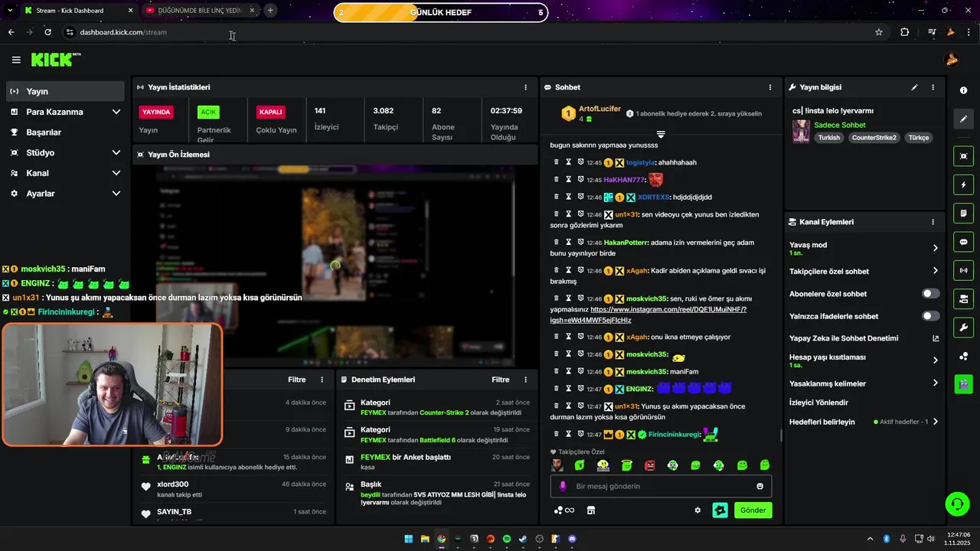Click the Günlük Hedef progress bar

tap(441, 12)
